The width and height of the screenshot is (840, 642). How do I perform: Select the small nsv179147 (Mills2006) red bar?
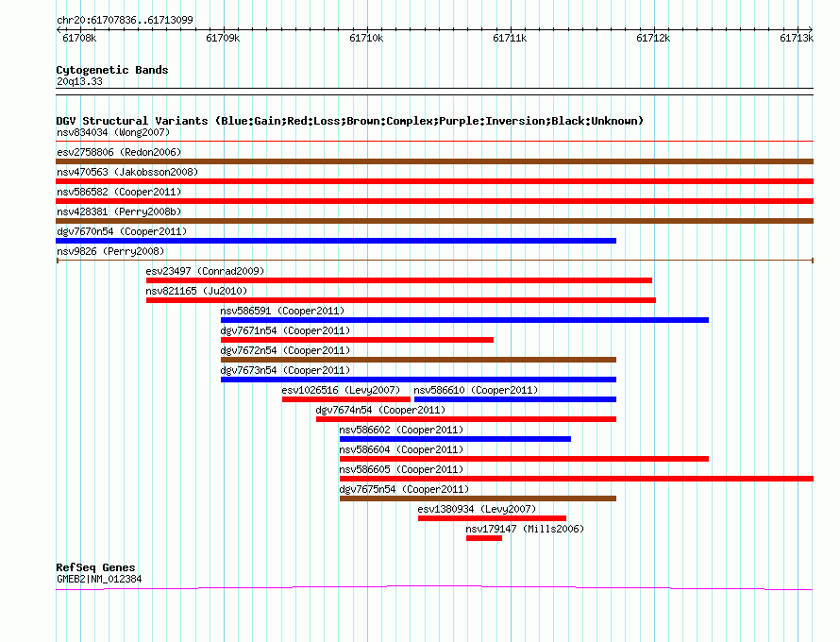point(484,538)
